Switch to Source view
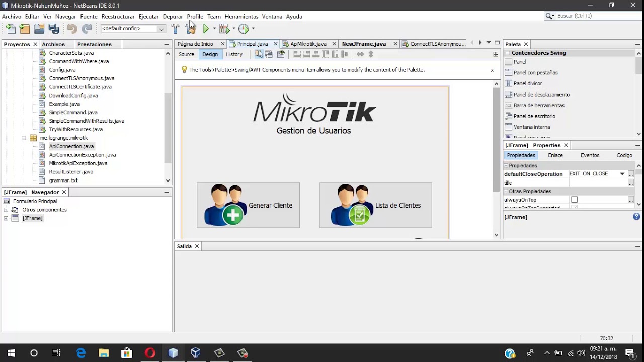644x362 pixels. point(186,54)
